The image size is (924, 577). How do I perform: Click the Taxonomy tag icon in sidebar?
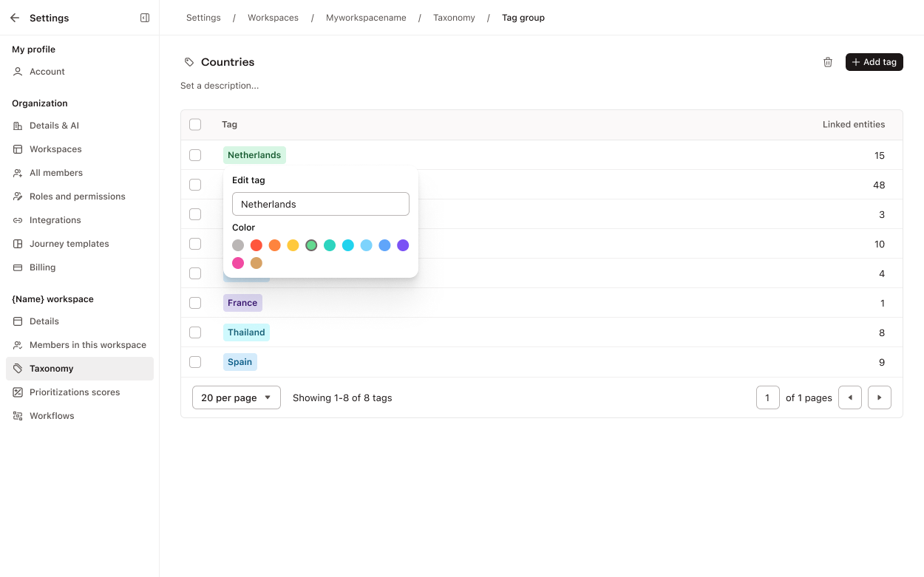tap(18, 369)
